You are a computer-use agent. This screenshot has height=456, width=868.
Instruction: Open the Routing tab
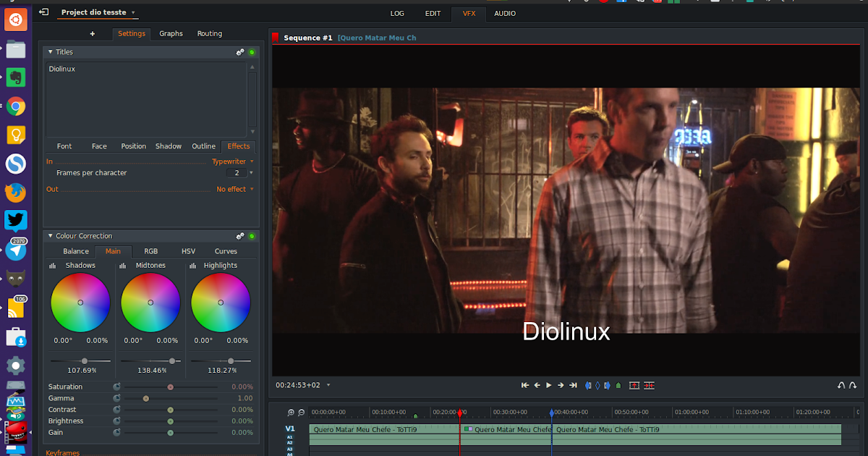pos(210,33)
